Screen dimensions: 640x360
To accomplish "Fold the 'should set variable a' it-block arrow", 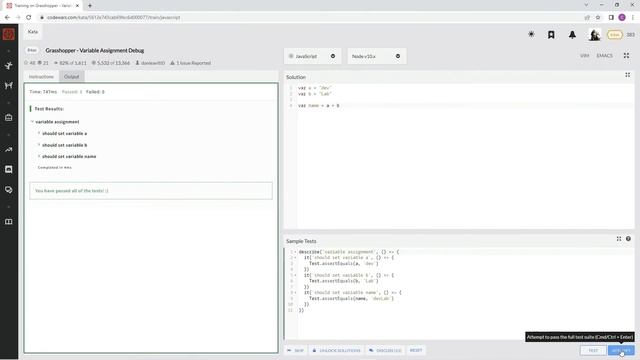I will point(296,258).
